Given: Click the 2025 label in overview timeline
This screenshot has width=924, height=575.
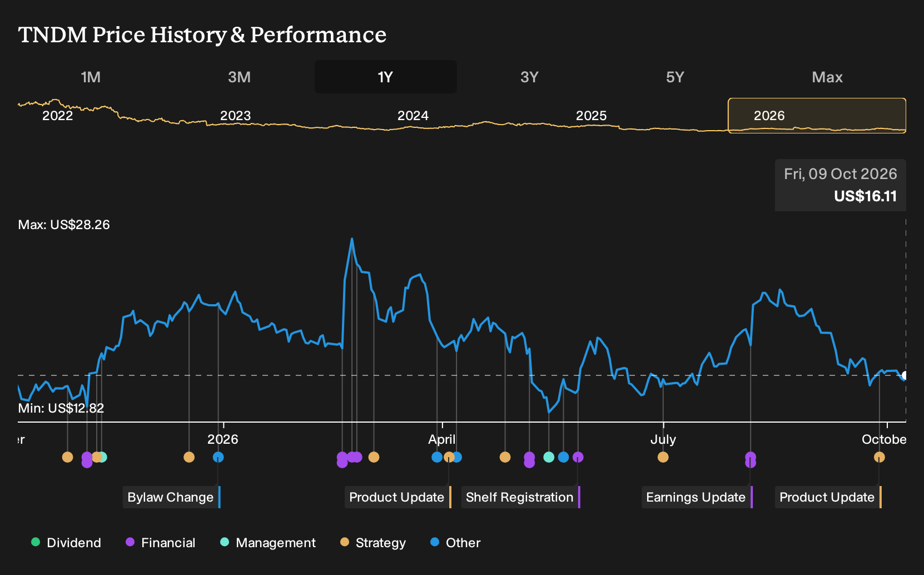Looking at the screenshot, I should pos(591,116).
